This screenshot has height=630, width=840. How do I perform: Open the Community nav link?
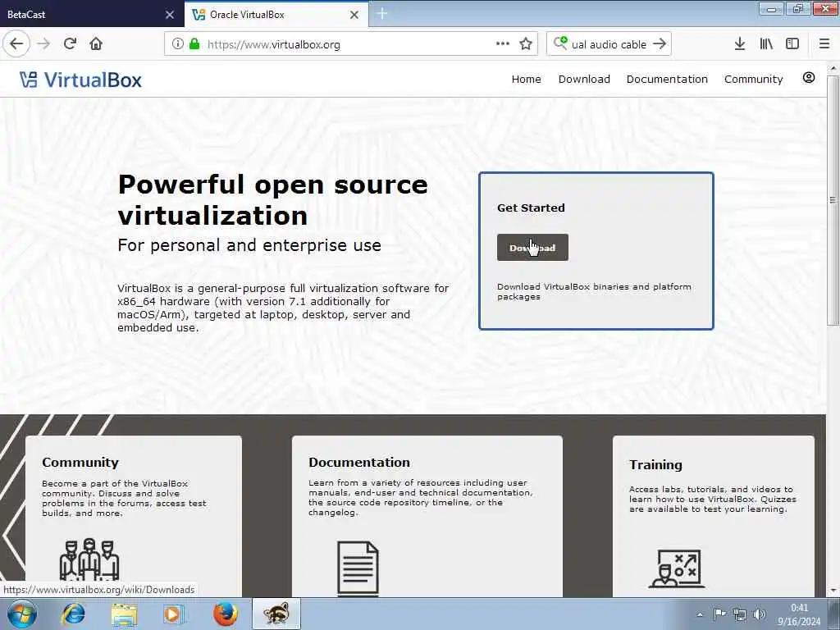point(753,80)
